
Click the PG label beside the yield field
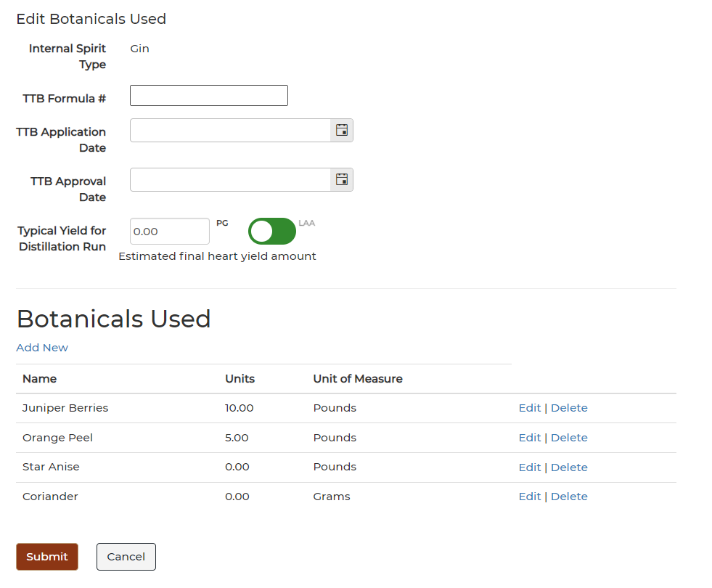coord(222,223)
